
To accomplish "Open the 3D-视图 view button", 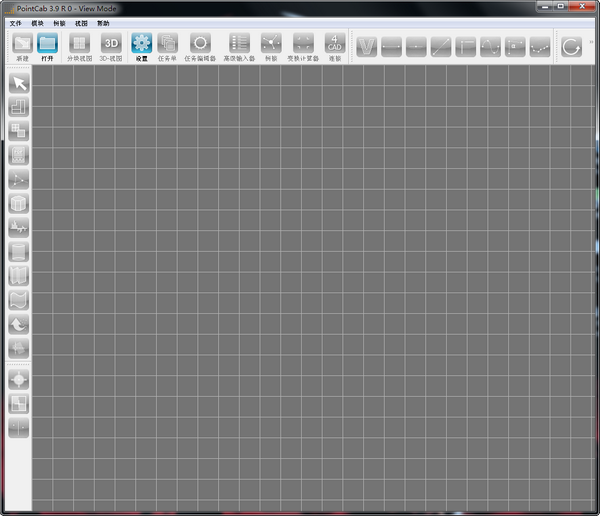I will (x=111, y=43).
